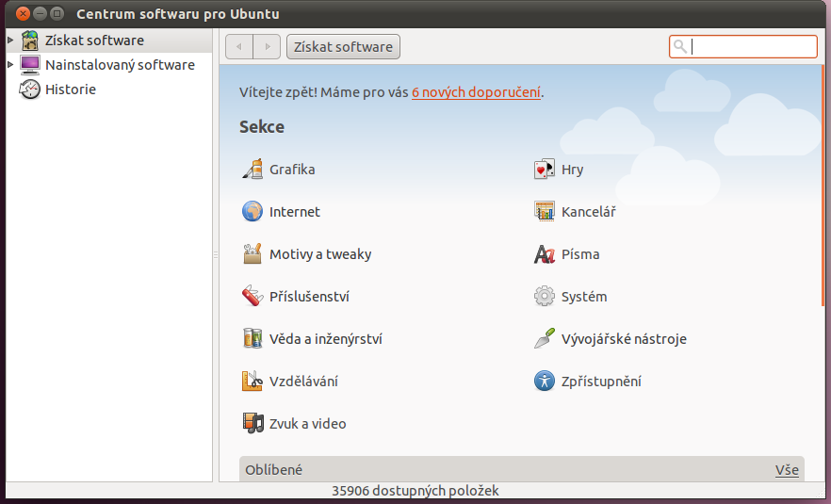This screenshot has height=504, width=831.
Task: Close the Centrum softwaru window
Action: pyautogui.click(x=23, y=13)
